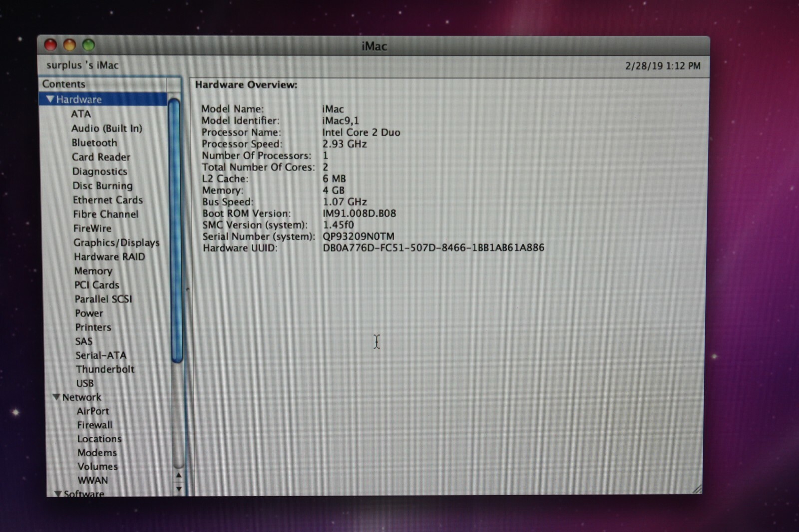Image resolution: width=799 pixels, height=532 pixels.
Task: Open AirPort network details
Action: [93, 411]
